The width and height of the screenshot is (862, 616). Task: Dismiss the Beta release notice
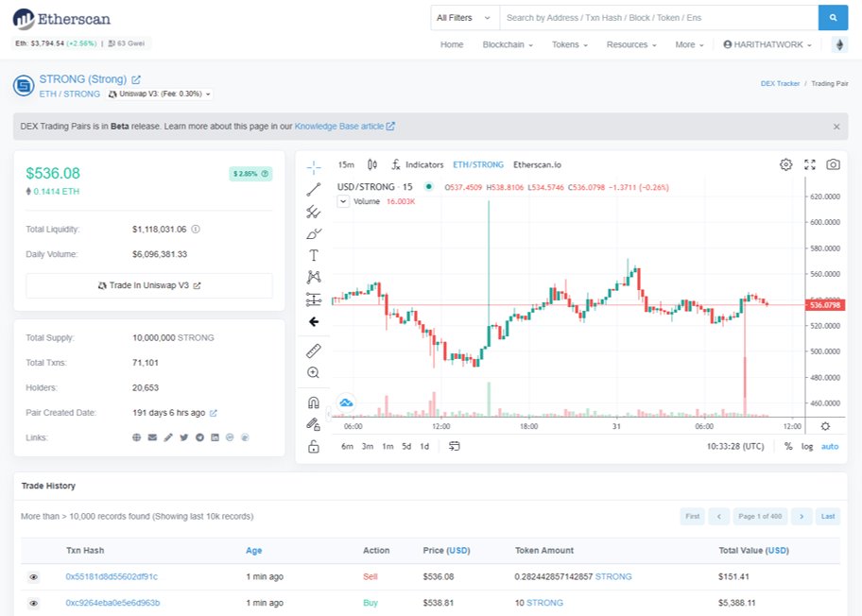coord(836,127)
